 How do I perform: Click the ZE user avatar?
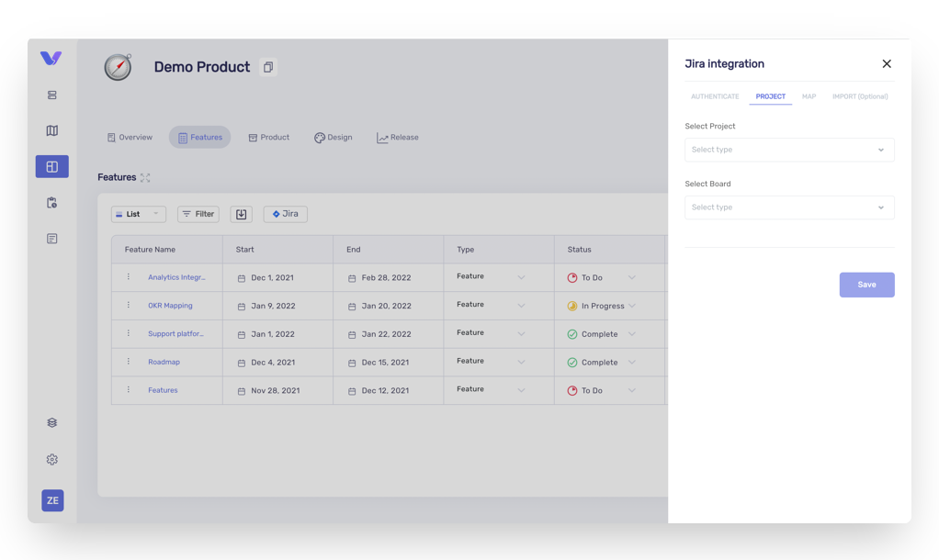[x=52, y=500]
